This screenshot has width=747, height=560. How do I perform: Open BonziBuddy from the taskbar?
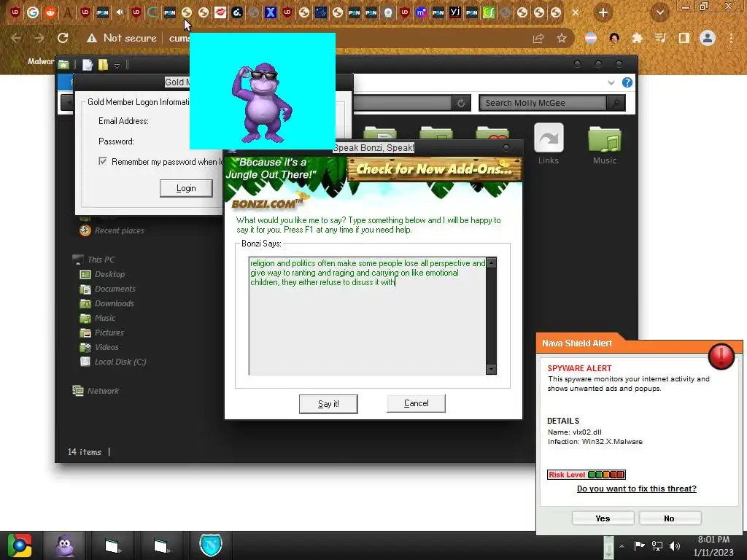click(65, 545)
